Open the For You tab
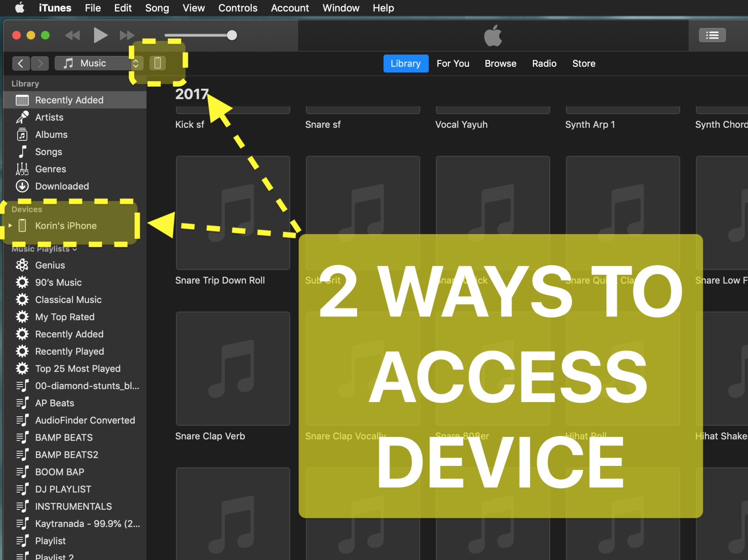This screenshot has width=748, height=560. 453,64
